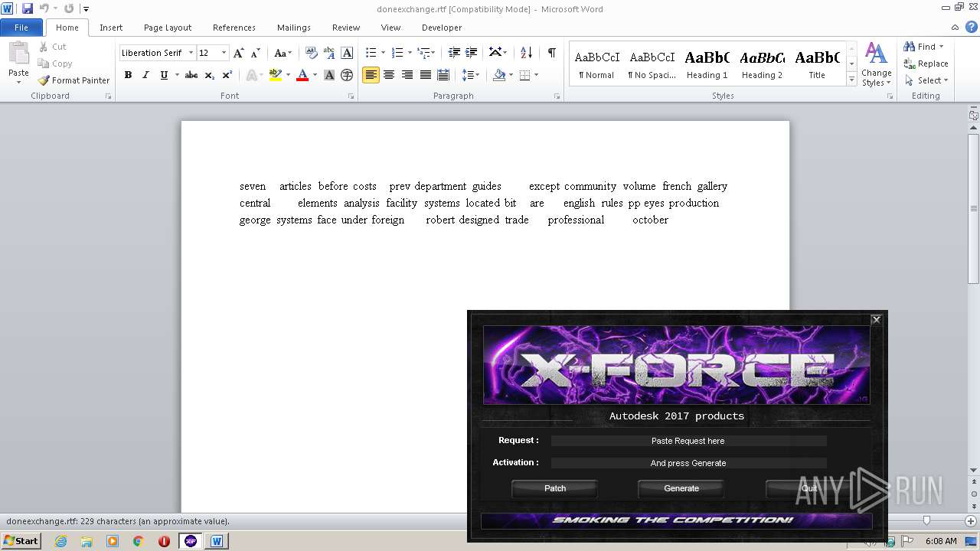Image resolution: width=980 pixels, height=551 pixels.
Task: Open Chrome from the taskbar
Action: coord(138,541)
